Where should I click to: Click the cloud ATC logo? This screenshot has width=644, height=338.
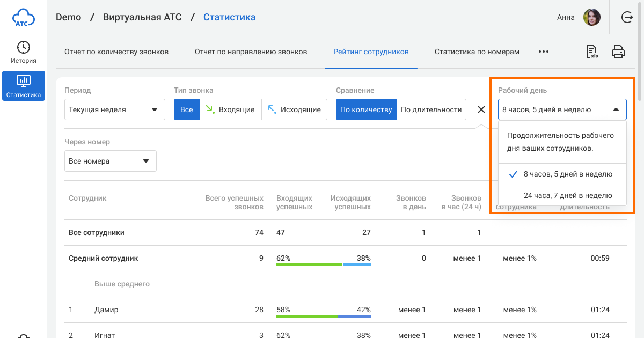24,17
